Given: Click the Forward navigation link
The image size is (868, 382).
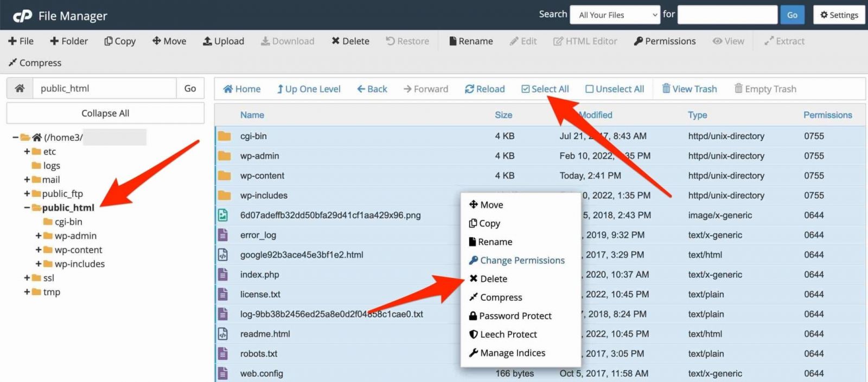Looking at the screenshot, I should 426,89.
